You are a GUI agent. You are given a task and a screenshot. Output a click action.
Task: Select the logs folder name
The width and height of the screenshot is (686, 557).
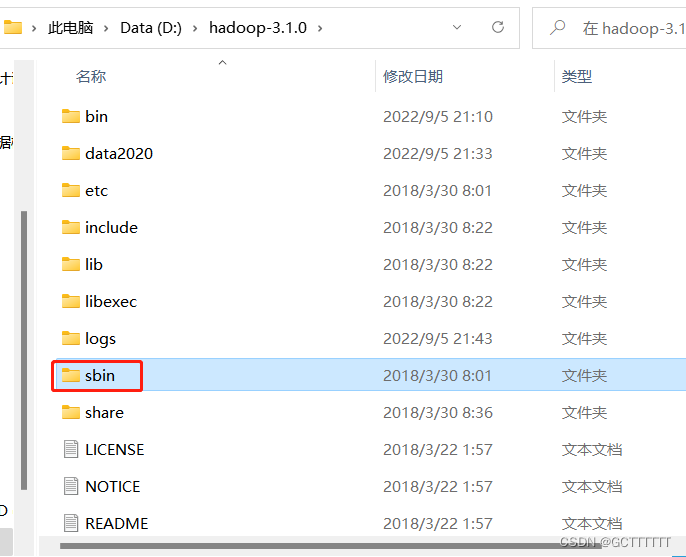pos(100,339)
